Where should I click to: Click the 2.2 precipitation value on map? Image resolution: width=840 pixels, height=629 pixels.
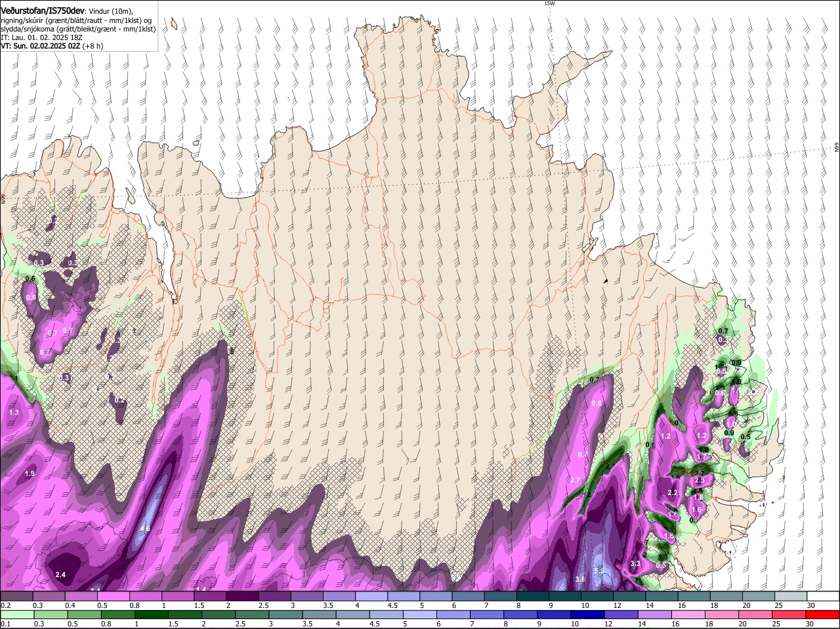point(673,492)
